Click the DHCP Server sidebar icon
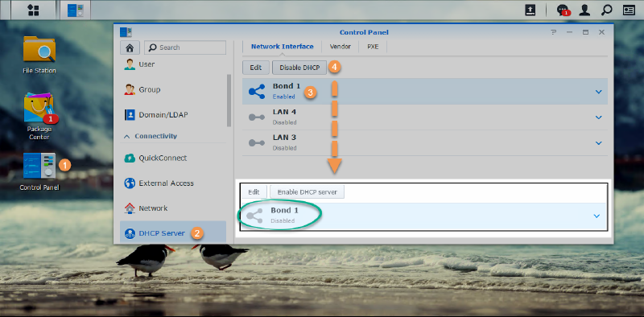 [x=130, y=233]
